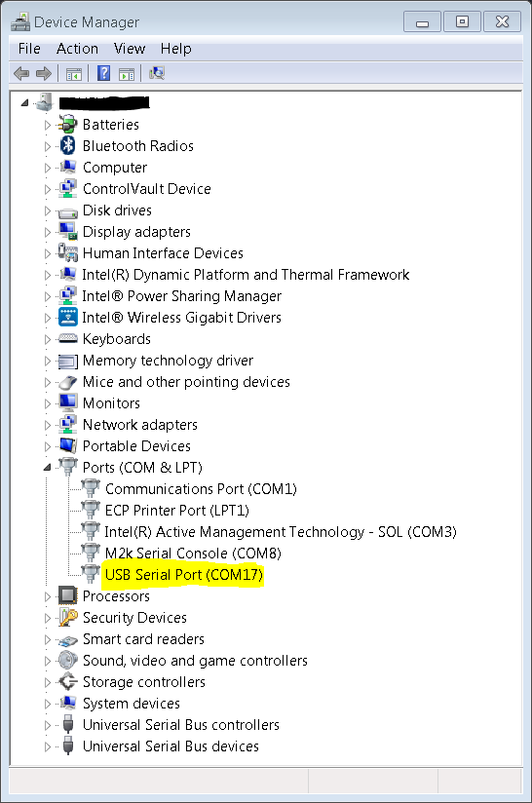Select the Computer category label

coord(115,168)
